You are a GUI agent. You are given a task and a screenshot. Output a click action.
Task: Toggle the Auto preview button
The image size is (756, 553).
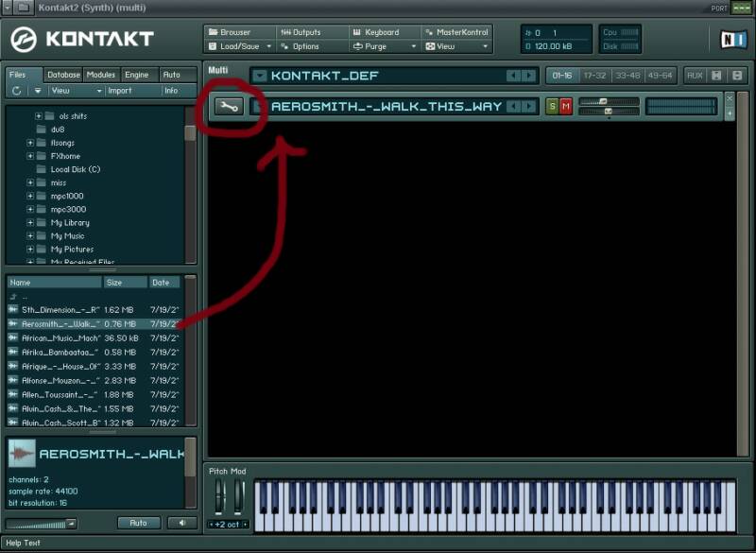(139, 523)
